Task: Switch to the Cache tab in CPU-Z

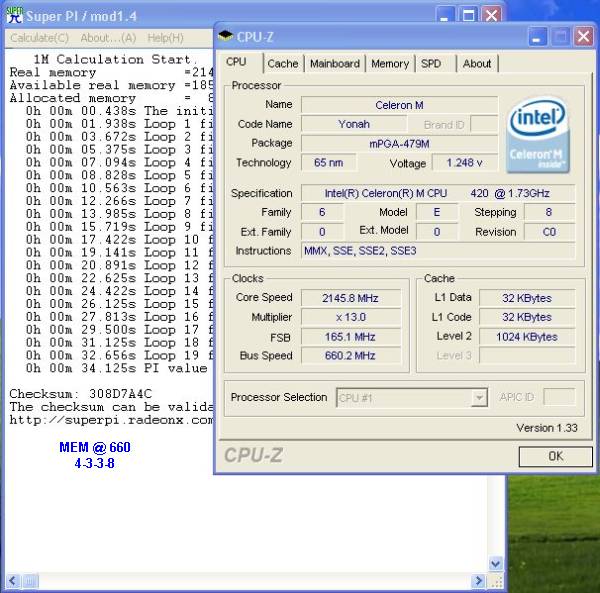Action: pos(282,64)
